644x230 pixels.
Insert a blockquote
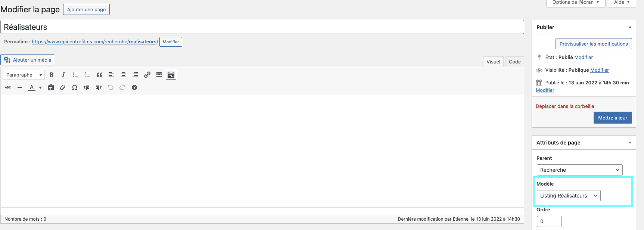pyautogui.click(x=99, y=75)
